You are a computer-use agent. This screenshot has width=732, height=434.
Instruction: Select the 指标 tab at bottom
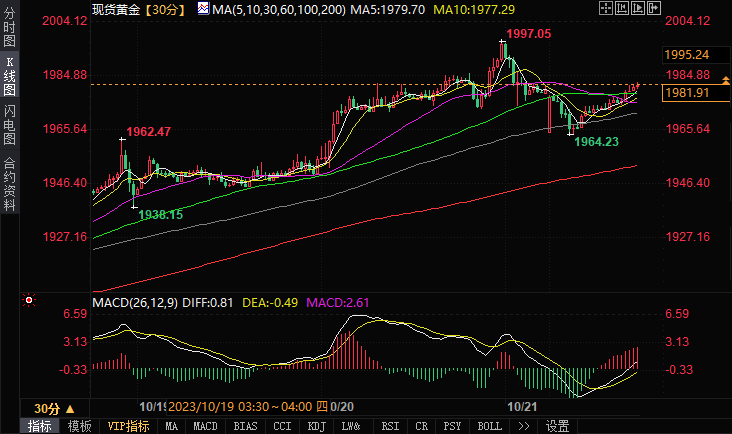click(40, 426)
